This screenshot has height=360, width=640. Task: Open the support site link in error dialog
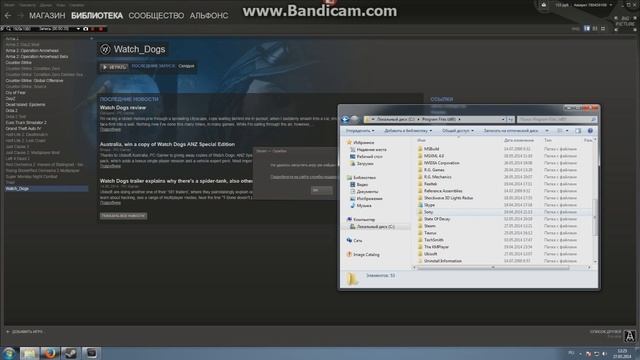[304, 177]
